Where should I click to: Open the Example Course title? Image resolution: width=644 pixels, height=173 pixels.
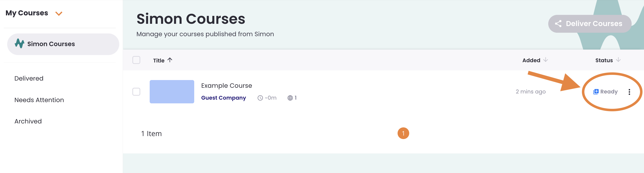226,86
